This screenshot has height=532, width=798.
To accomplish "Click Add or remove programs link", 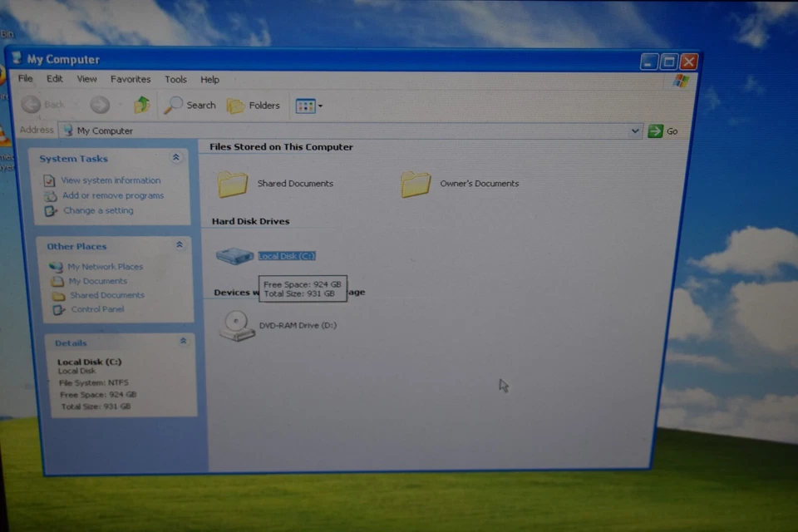I will (x=113, y=195).
